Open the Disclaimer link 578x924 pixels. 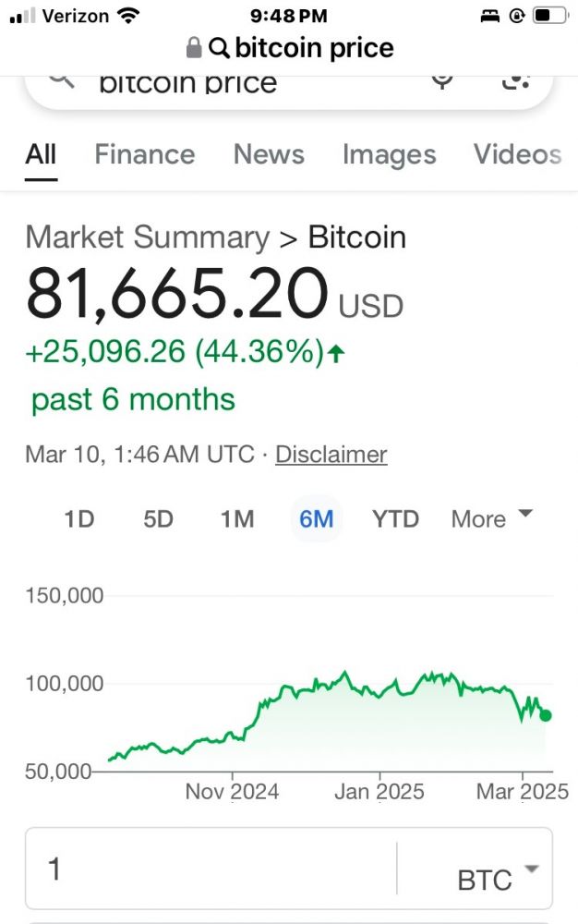point(331,455)
